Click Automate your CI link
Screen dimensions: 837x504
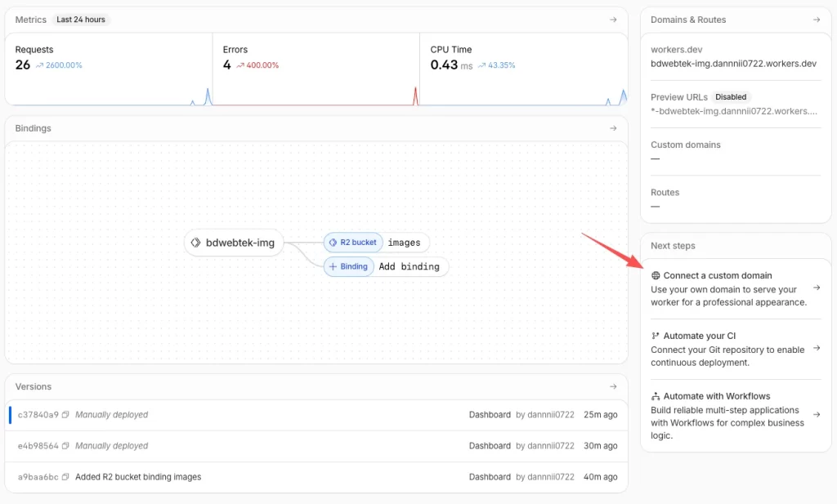[x=700, y=336]
